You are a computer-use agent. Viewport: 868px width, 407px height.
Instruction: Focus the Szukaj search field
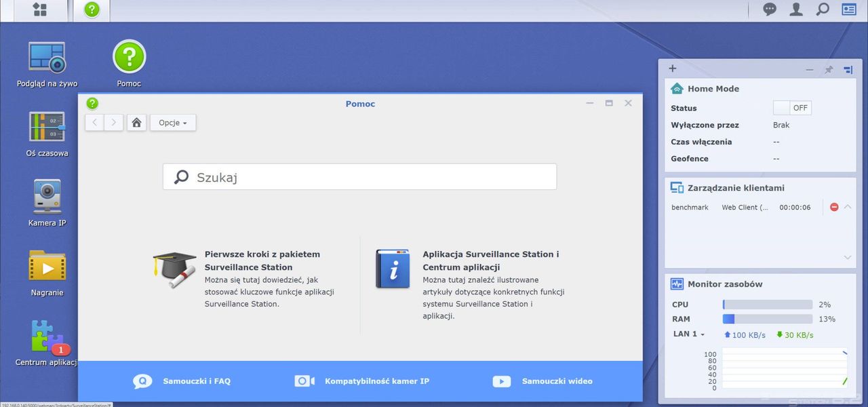(359, 176)
